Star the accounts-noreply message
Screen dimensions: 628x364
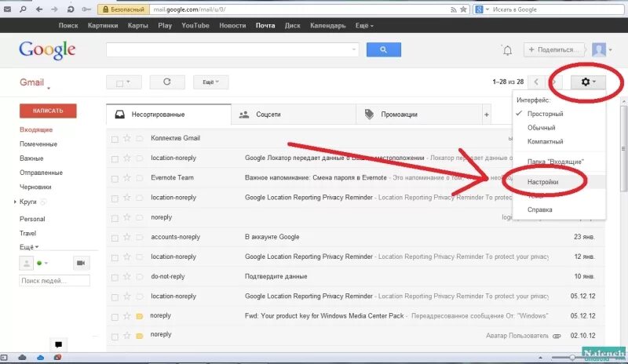coord(127,237)
